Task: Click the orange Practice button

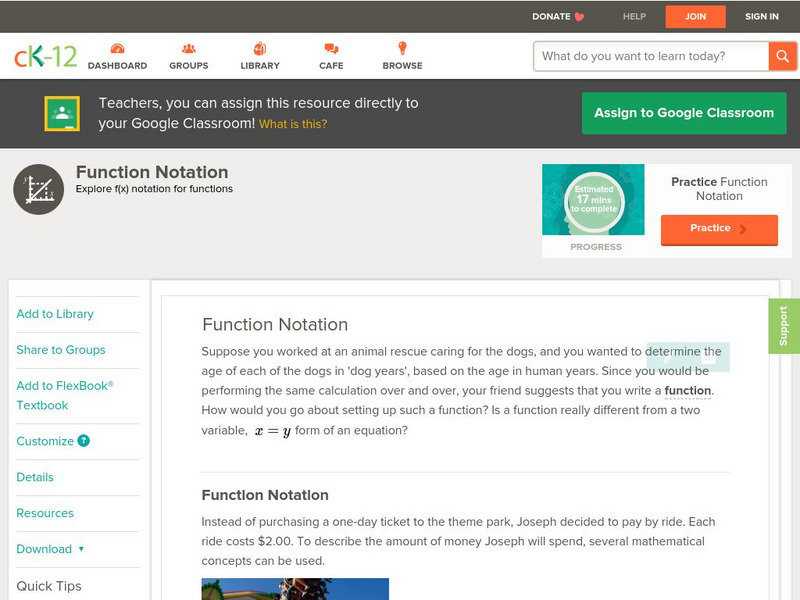Action: click(719, 230)
